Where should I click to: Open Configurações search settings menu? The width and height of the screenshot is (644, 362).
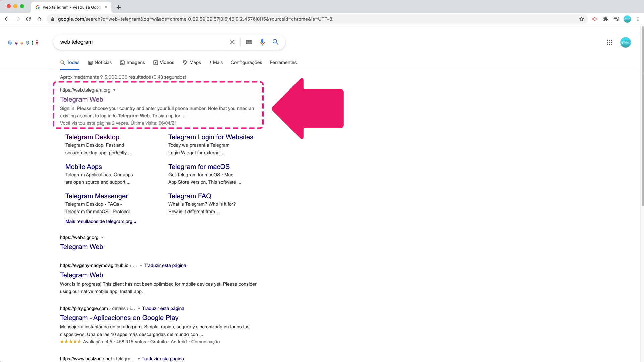tap(246, 62)
